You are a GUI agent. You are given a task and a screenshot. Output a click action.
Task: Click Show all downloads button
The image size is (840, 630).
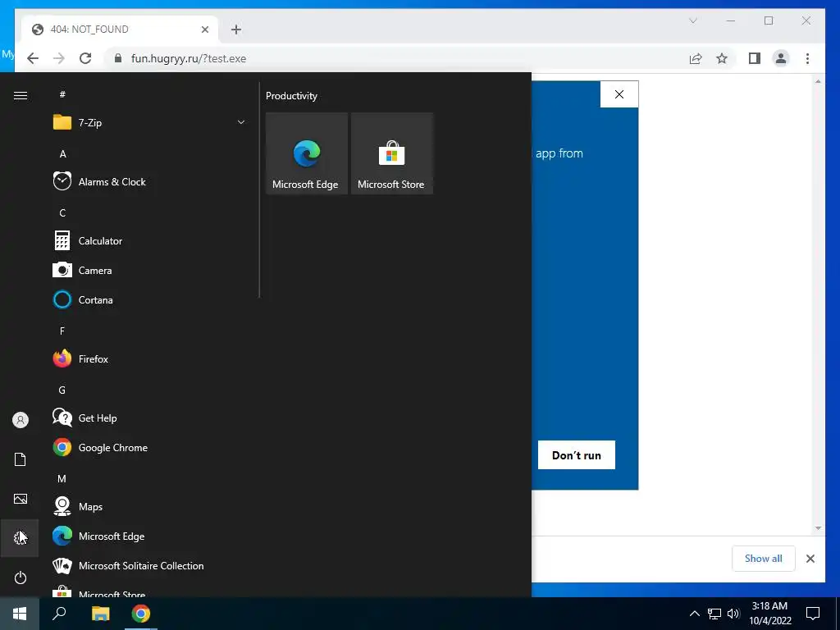pos(764,559)
